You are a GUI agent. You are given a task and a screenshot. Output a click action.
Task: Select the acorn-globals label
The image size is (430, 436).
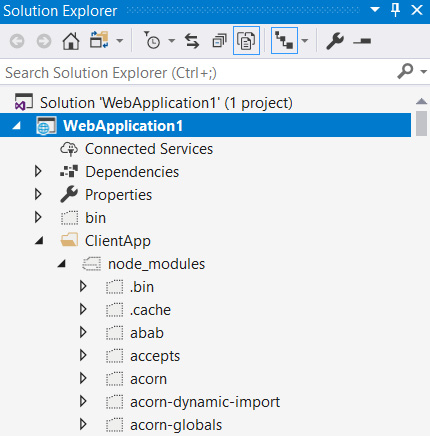176,425
